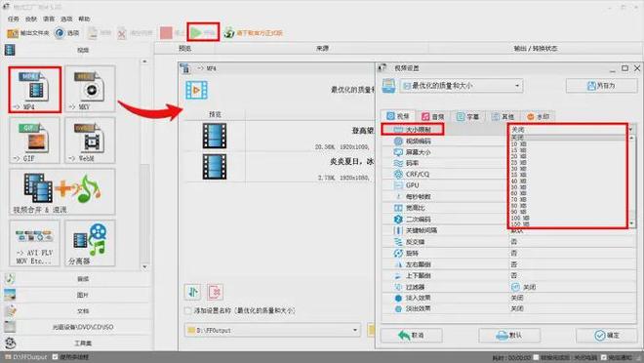
Task: Open the D:\FFOutput output path dropdown
Action: [272, 330]
